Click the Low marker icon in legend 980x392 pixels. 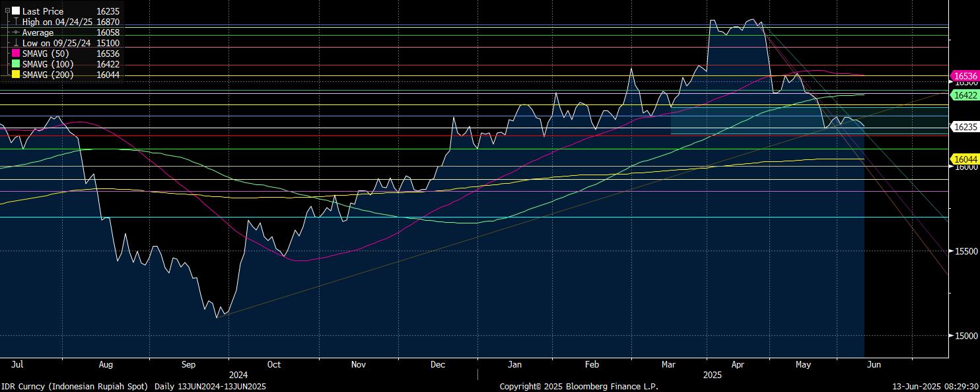tap(16, 43)
